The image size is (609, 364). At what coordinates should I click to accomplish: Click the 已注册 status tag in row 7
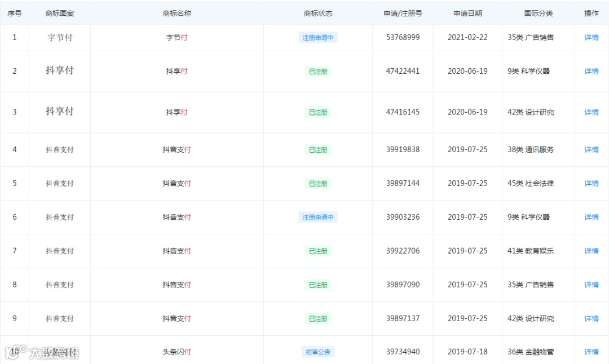coord(317,251)
